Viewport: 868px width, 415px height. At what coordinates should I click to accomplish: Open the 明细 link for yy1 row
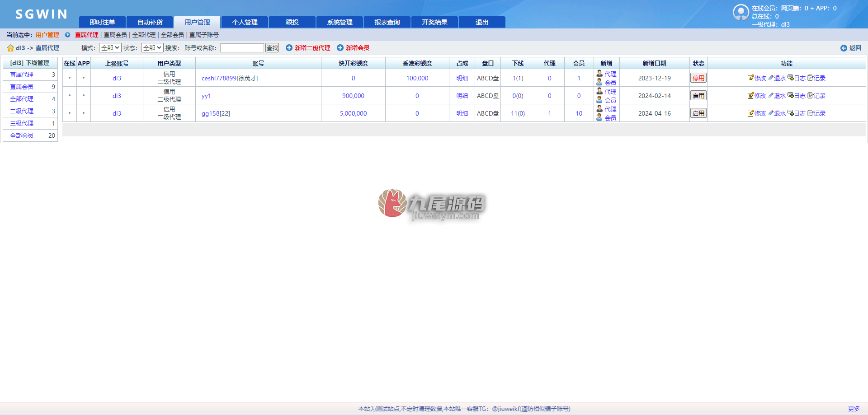pyautogui.click(x=462, y=96)
